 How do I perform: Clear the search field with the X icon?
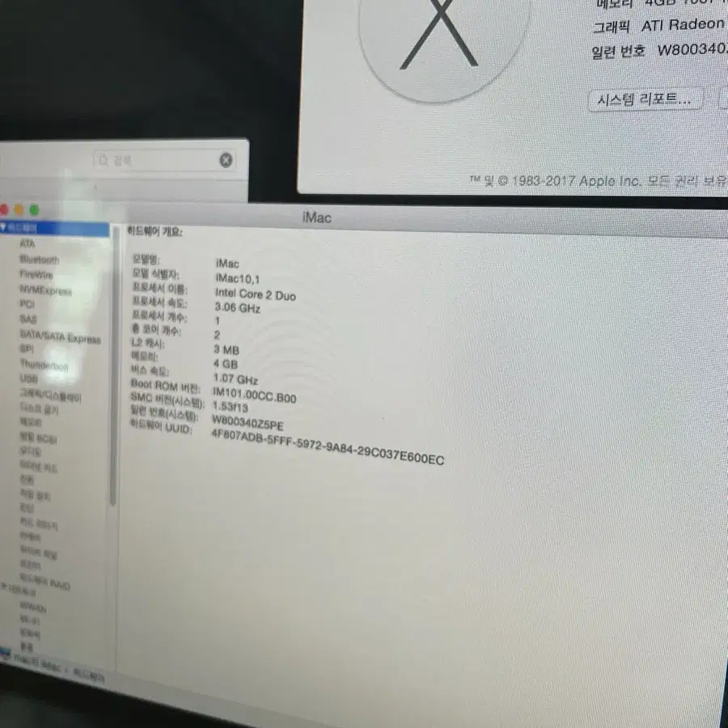click(226, 160)
